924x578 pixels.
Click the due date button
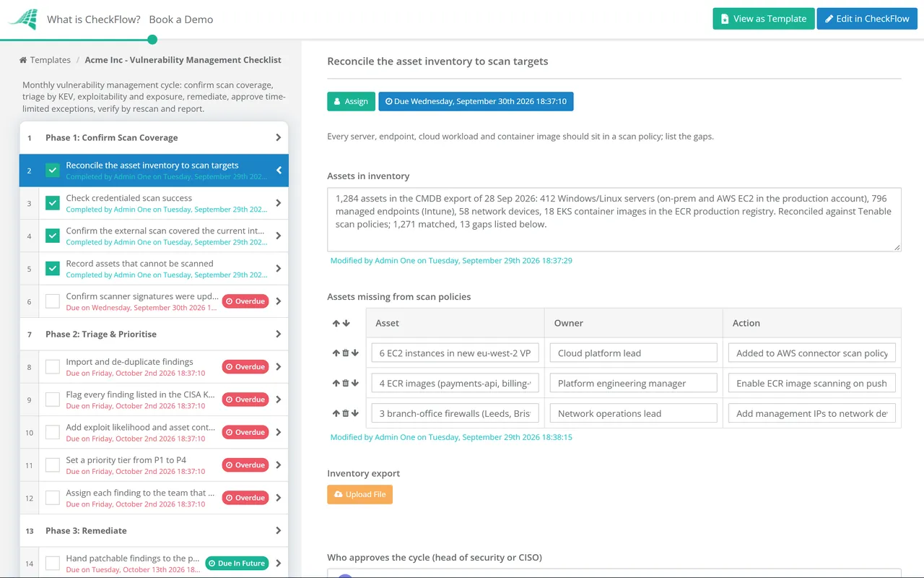476,101
